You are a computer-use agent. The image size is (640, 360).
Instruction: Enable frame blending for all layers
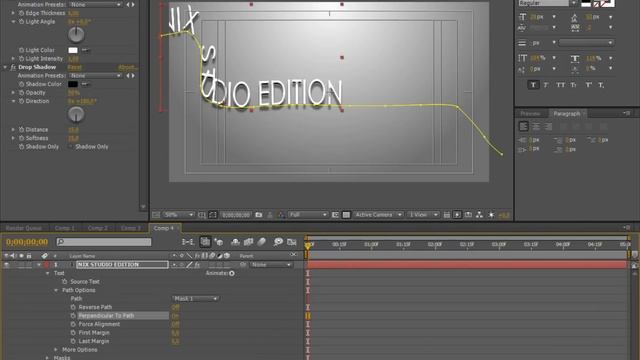point(249,242)
